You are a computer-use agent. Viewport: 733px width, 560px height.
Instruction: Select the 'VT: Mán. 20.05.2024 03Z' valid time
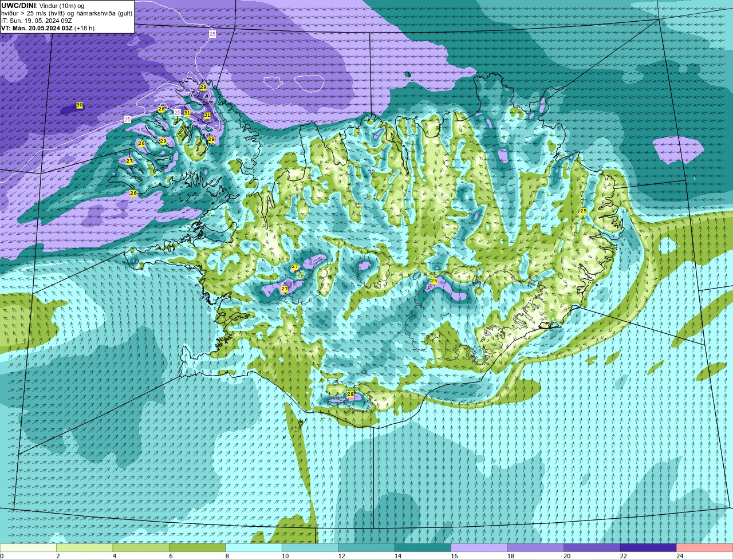(x=37, y=28)
